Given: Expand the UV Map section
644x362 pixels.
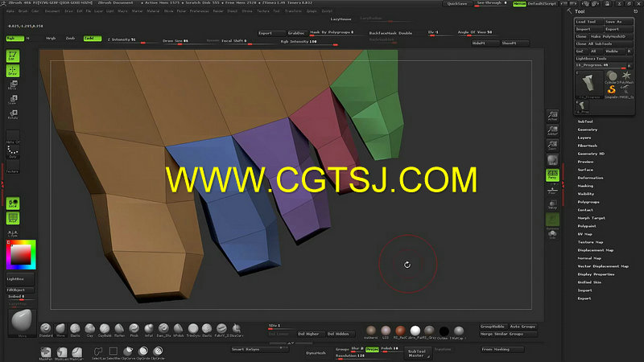Looking at the screenshot, I should coord(585,234).
